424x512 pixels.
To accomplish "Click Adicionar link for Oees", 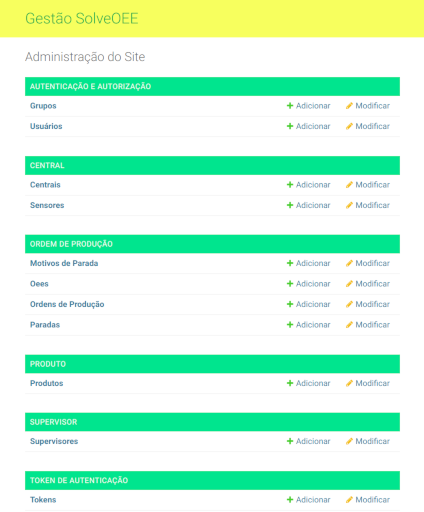I will click(313, 284).
